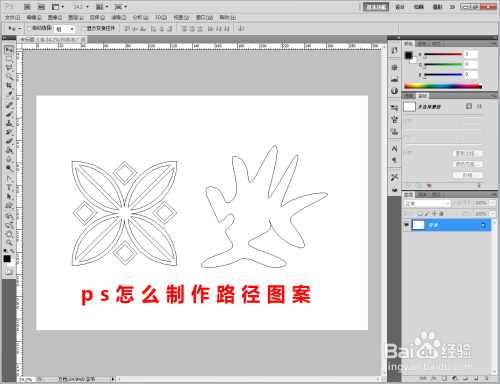Toggle Quick Mask mode button
This screenshot has height=384, width=500.
(x=9, y=272)
